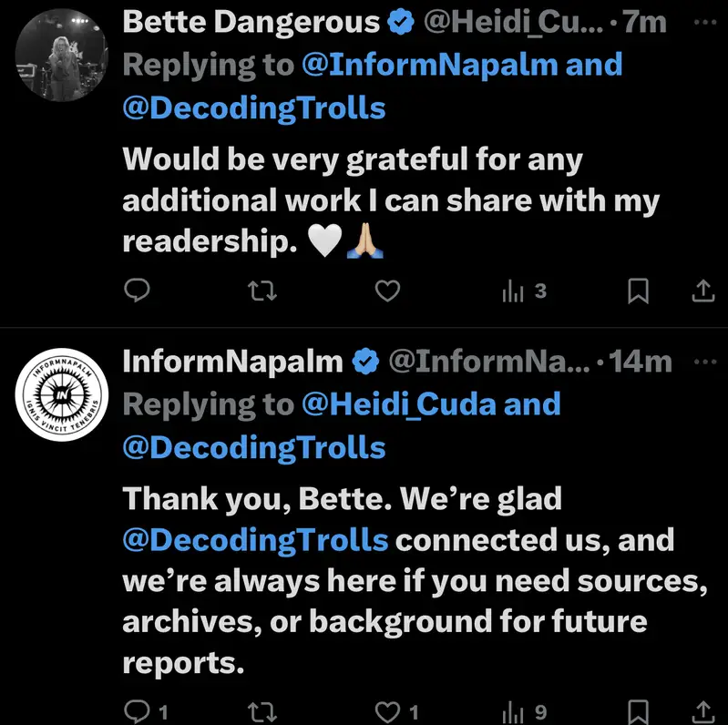Open @DecodingTrolls mention in InformNapalm's tweet text
This screenshot has height=725, width=728.
[255, 539]
